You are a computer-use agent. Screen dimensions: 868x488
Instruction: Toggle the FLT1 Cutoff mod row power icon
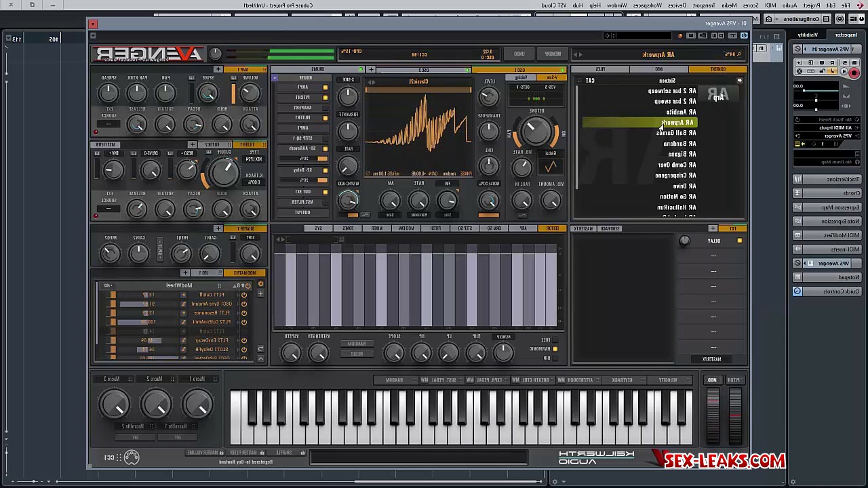pyautogui.click(x=244, y=295)
